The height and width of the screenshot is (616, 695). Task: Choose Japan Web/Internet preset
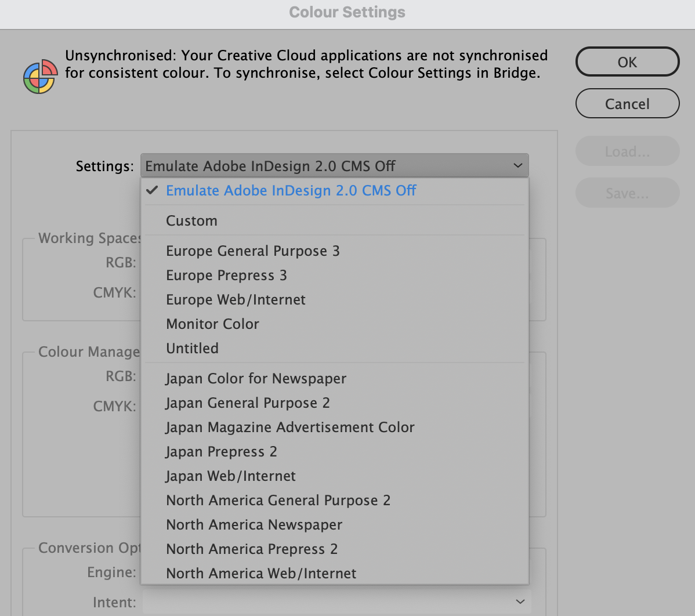(230, 476)
